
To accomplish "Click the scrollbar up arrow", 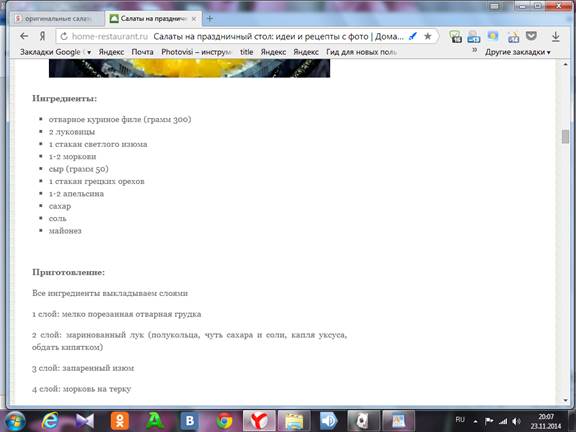I will (565, 64).
